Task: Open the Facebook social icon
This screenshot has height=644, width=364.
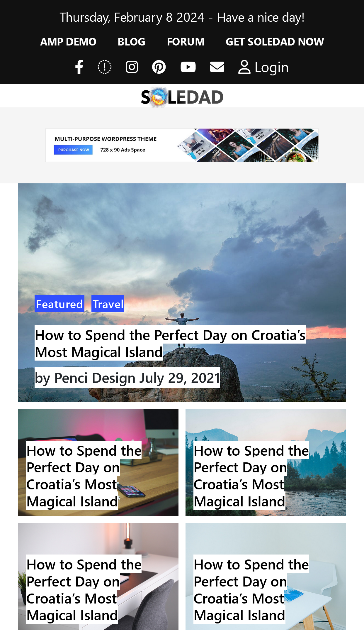Action: click(x=79, y=67)
